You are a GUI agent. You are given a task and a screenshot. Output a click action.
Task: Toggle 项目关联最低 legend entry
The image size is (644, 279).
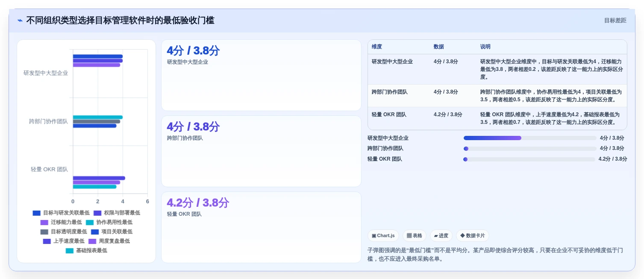coord(112,232)
